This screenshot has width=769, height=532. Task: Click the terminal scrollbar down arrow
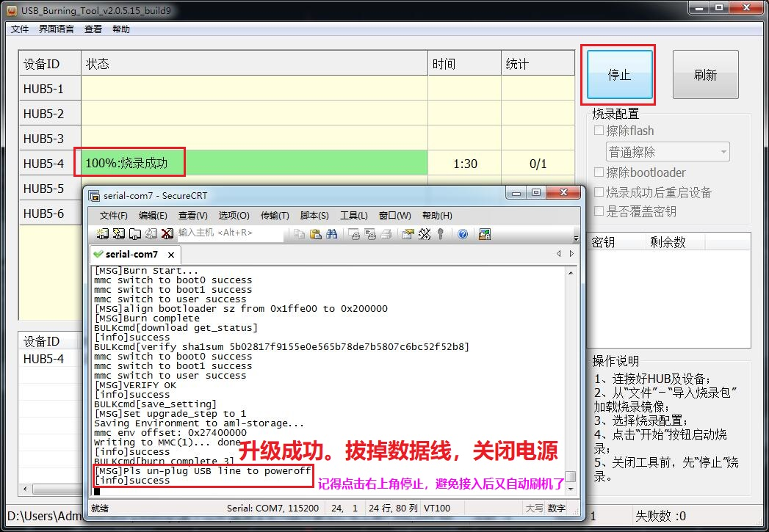pos(571,489)
